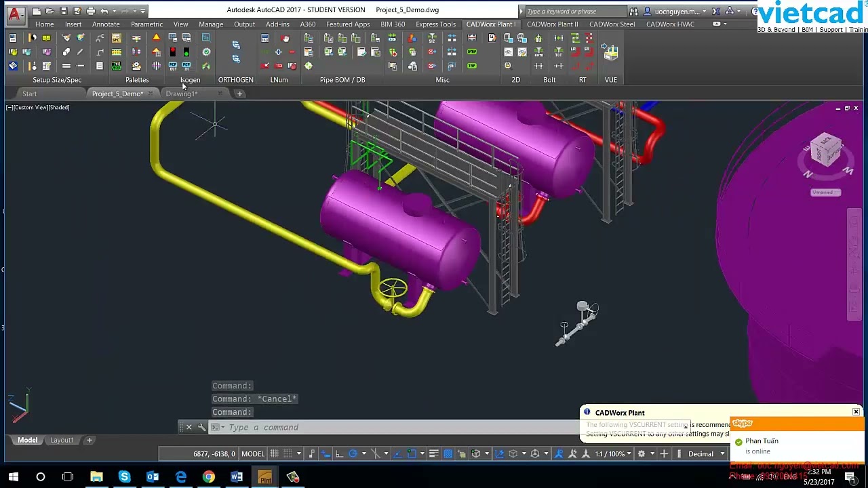Click the search binoculars icon next to keyword box
Viewport: 868px width, 488px height.
point(633,11)
